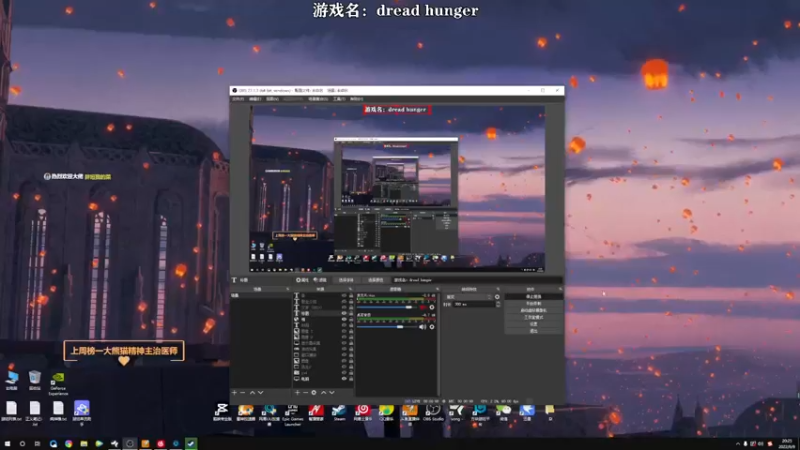Open File Explorer from the taskbar
Screen dimensions: 800x450
pos(84,444)
